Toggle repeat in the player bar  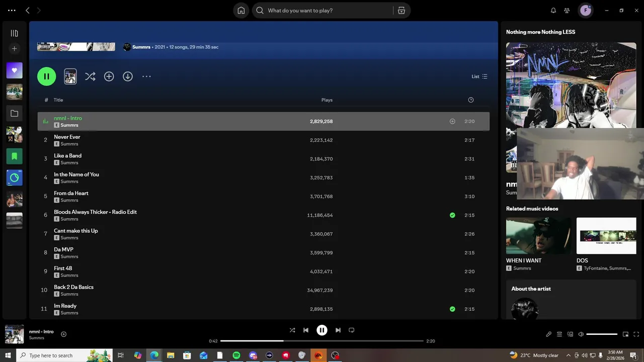352,330
